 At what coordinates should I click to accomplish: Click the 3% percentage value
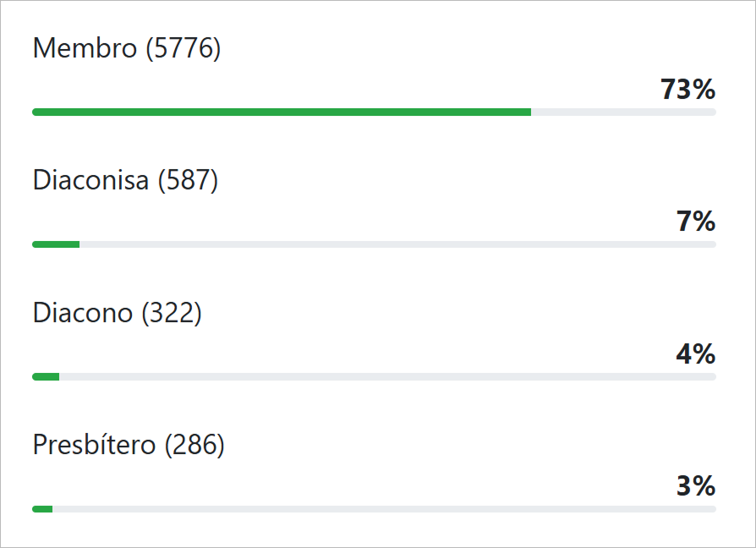tap(696, 485)
